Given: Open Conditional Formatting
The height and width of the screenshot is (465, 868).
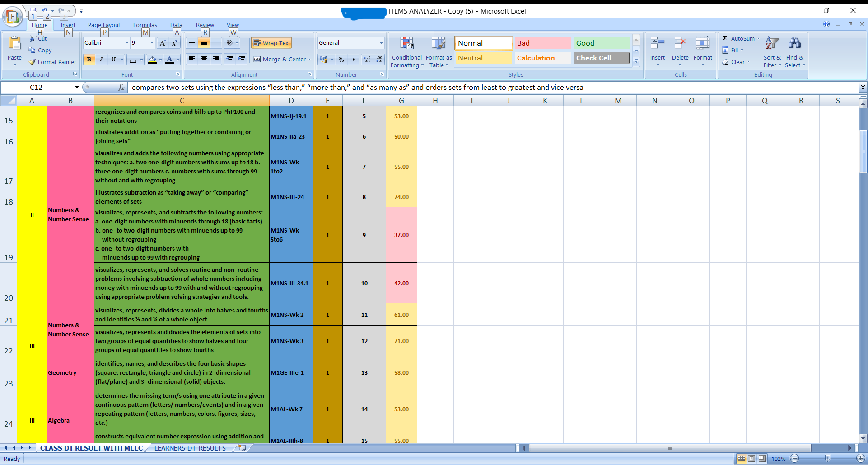Looking at the screenshot, I should 407,52.
